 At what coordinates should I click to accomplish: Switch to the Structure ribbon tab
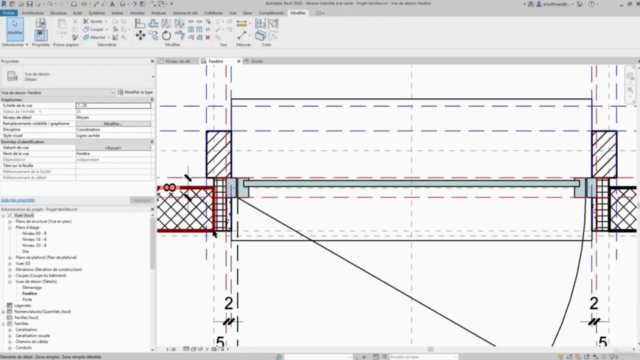(x=58, y=13)
